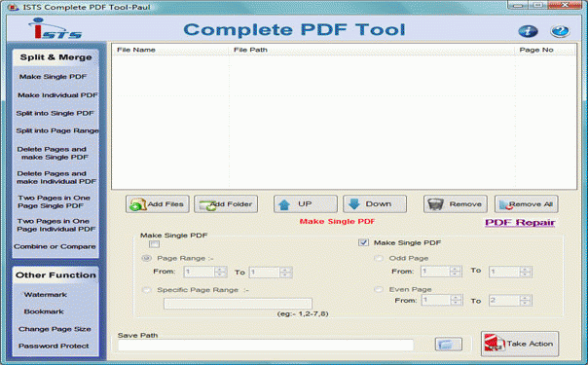Open Two Pages in One Page Individual PDF

coord(56,225)
